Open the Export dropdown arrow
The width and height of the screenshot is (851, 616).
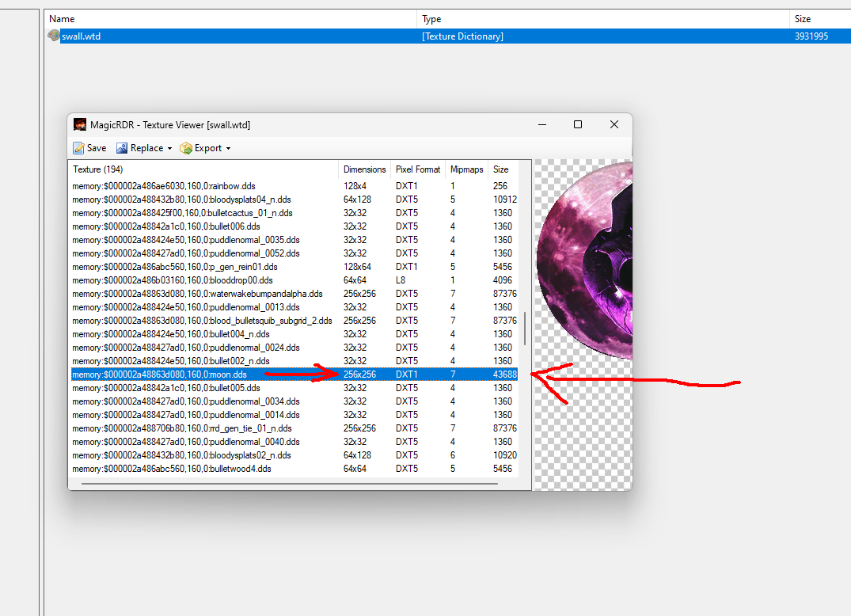point(228,149)
